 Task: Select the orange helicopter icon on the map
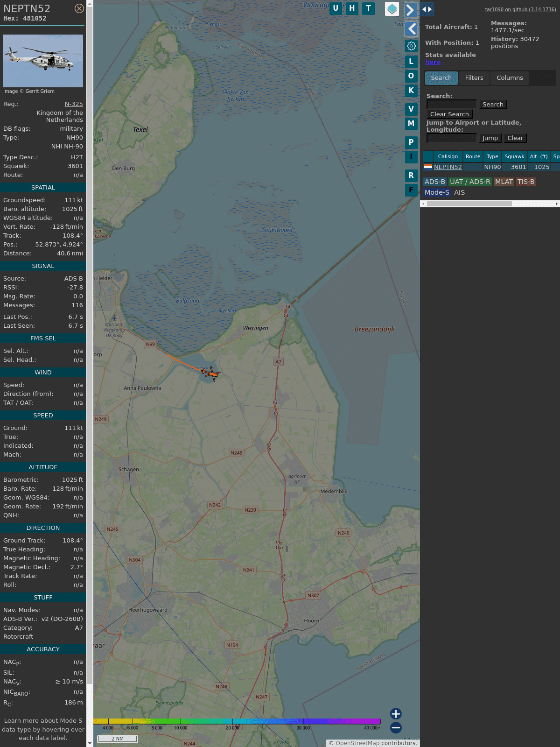[x=212, y=373]
